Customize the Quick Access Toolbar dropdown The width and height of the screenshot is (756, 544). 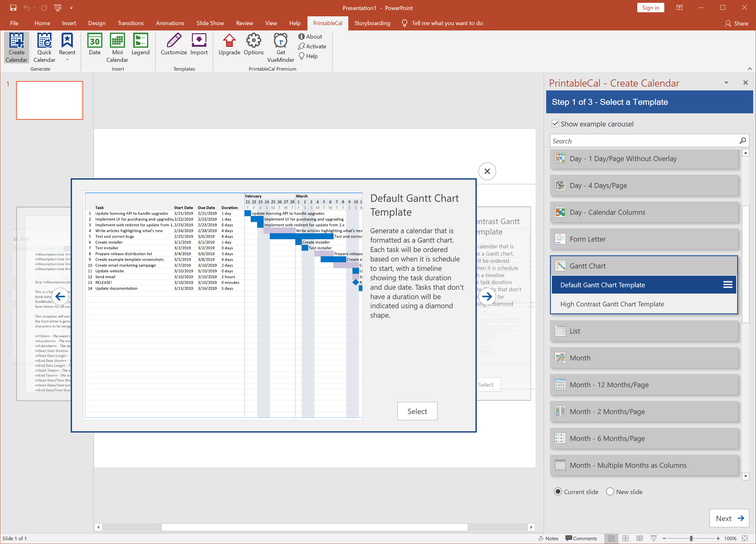tap(71, 8)
